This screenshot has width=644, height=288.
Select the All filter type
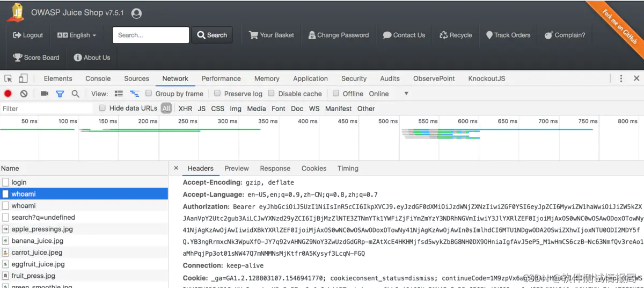coord(166,109)
